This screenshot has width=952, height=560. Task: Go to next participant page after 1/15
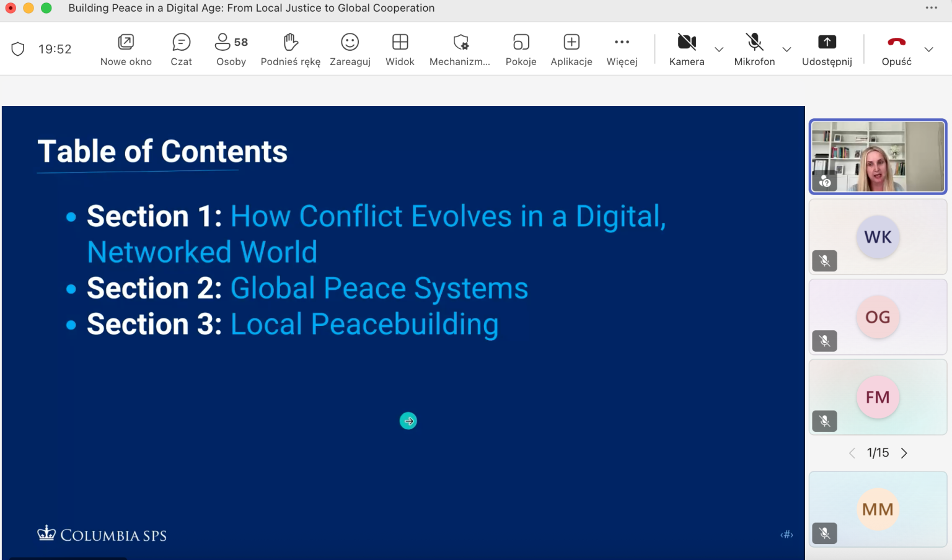[904, 453]
